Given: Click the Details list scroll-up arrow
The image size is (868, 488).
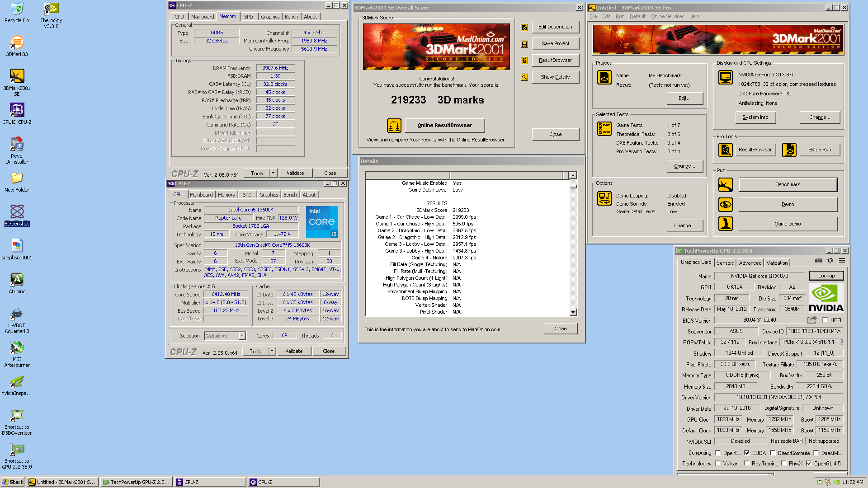Looking at the screenshot, I should 573,175.
